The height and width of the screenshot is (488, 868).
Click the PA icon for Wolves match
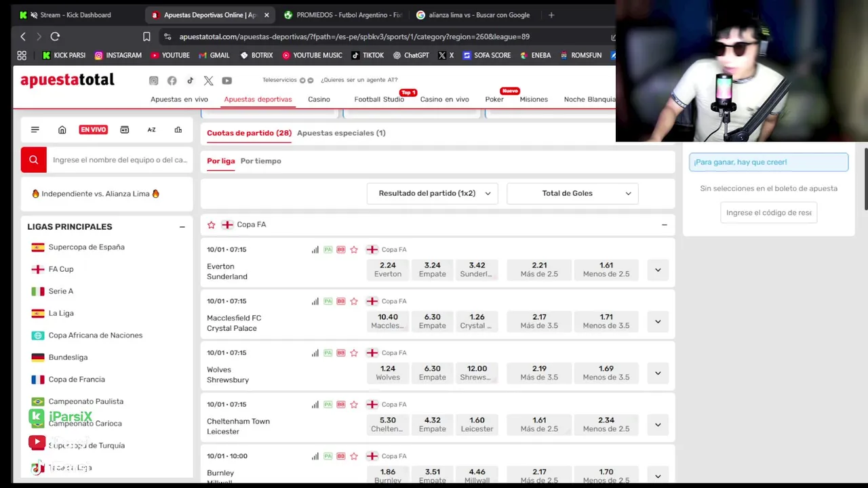click(328, 352)
